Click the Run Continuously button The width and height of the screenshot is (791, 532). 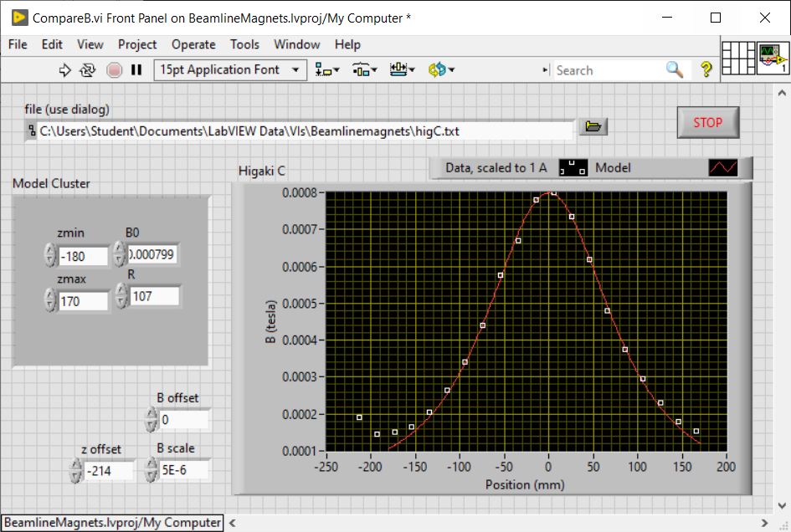tap(88, 70)
